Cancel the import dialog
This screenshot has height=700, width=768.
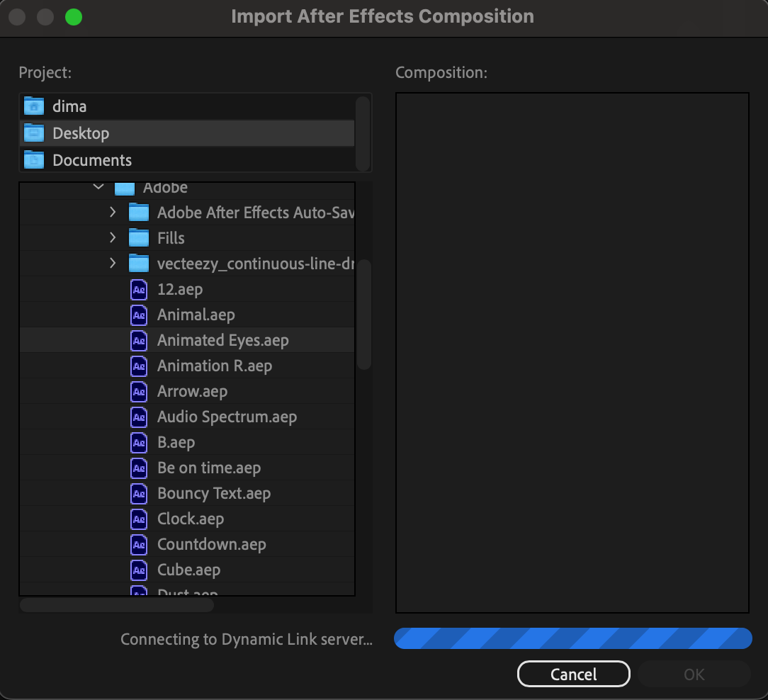[574, 674]
